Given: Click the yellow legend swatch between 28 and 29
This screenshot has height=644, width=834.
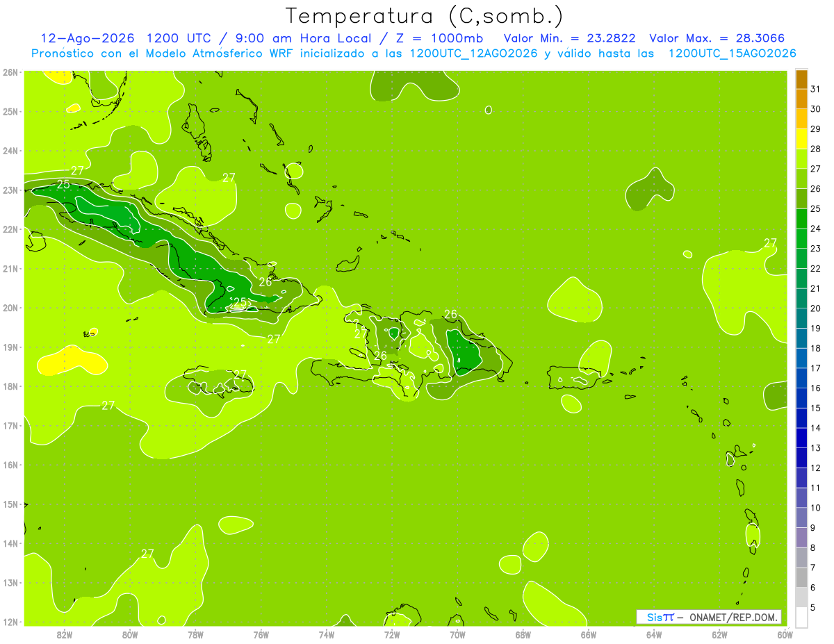Looking at the screenshot, I should pos(801,139).
